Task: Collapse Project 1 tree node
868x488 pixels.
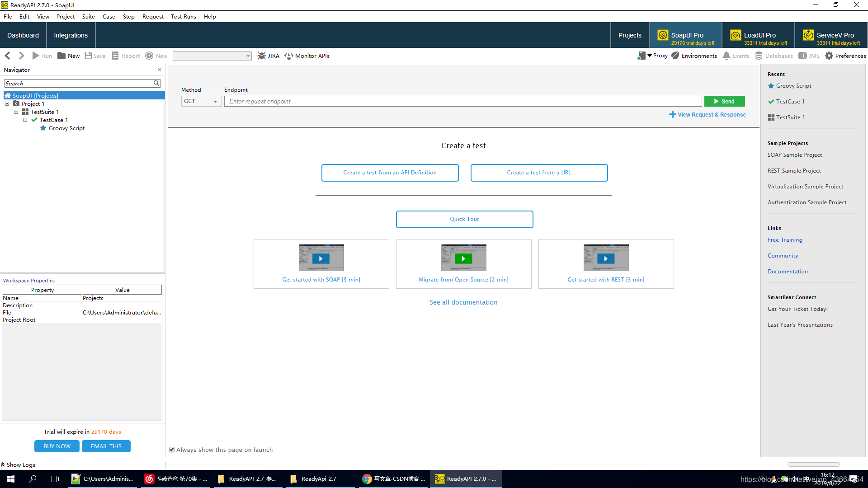Action: pos(7,103)
